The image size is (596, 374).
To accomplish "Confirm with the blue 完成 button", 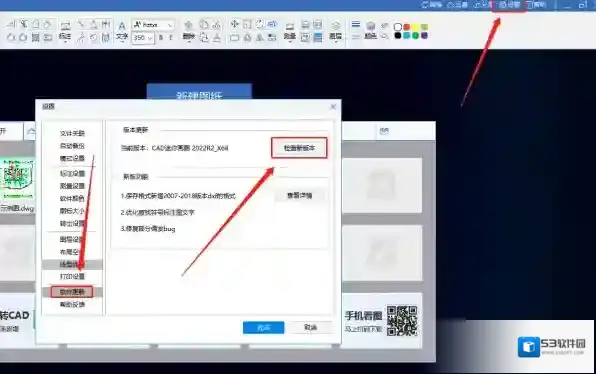I will [264, 328].
